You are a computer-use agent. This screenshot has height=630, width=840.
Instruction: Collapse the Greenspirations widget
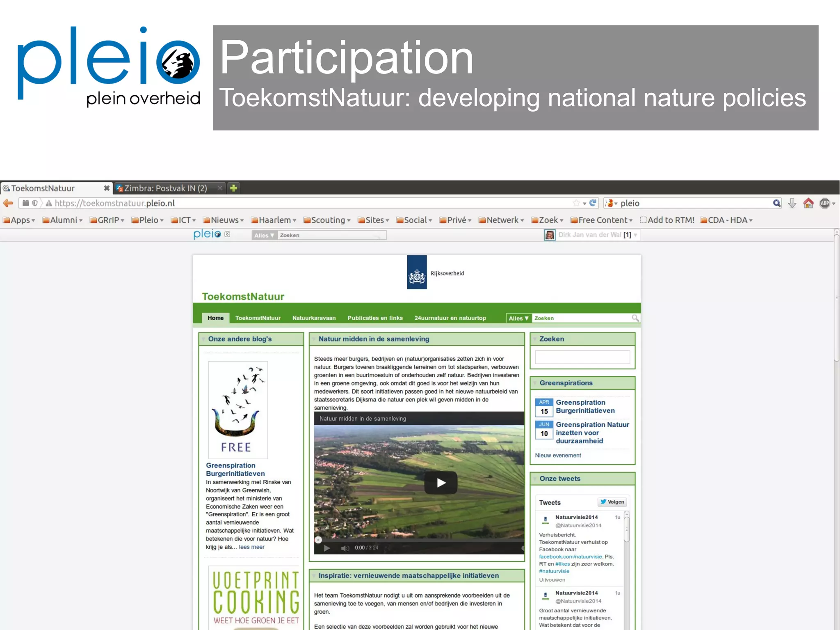click(x=534, y=383)
